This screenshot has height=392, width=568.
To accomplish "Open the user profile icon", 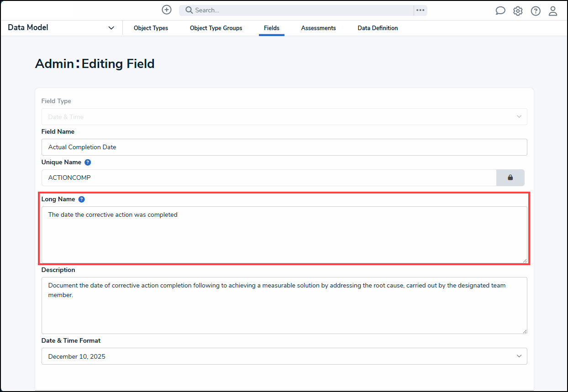I will (553, 11).
